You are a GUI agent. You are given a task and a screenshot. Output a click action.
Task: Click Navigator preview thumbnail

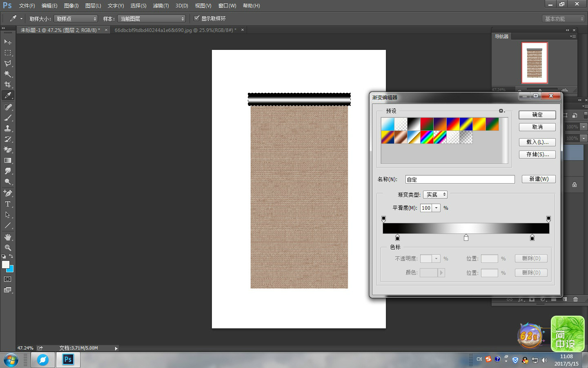[x=535, y=63]
